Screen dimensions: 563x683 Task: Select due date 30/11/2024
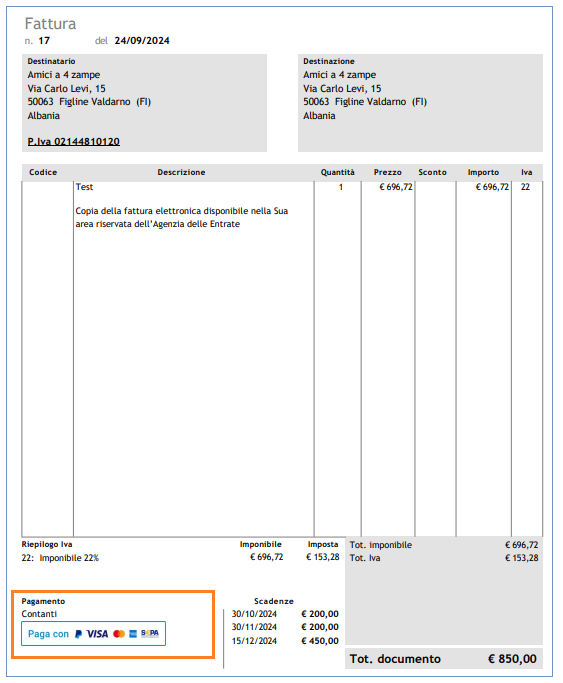click(x=254, y=627)
